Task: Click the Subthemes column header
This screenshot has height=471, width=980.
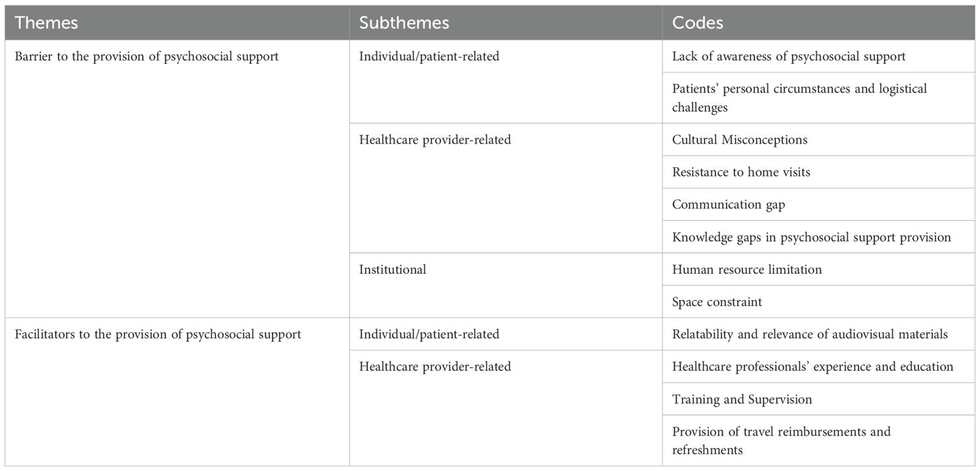Action: (x=404, y=23)
